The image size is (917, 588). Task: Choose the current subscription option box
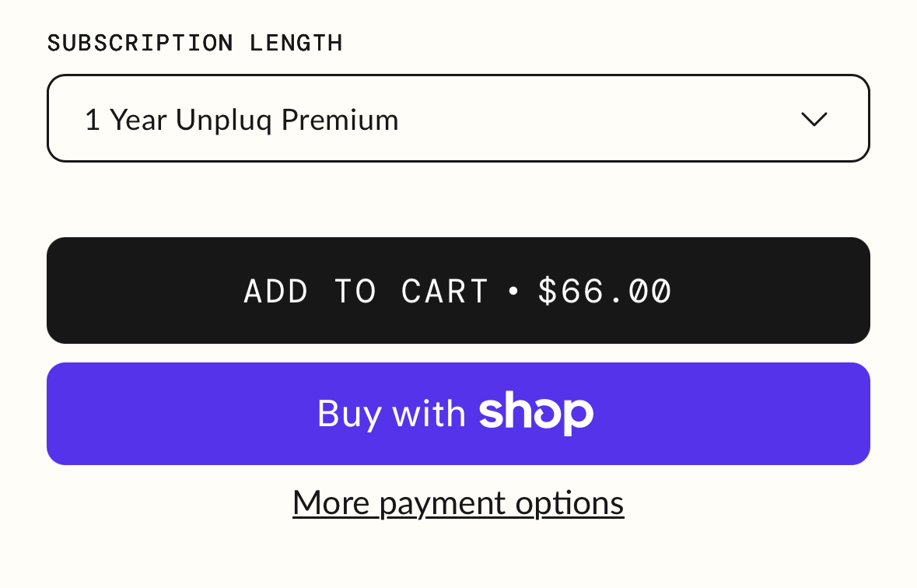click(458, 118)
